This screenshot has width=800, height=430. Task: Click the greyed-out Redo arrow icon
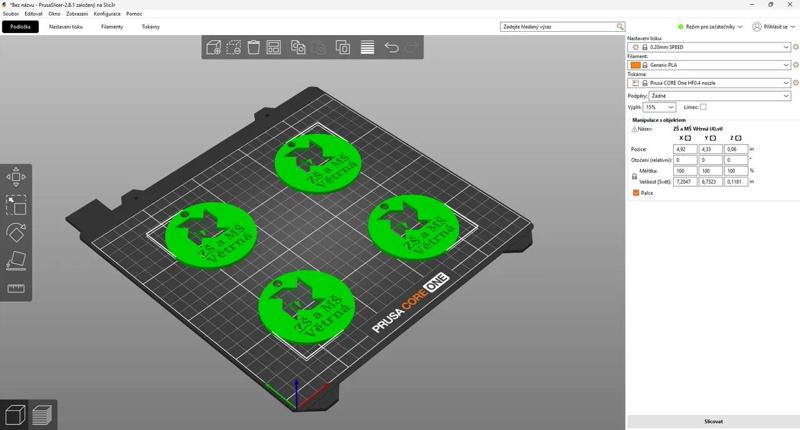(x=412, y=47)
